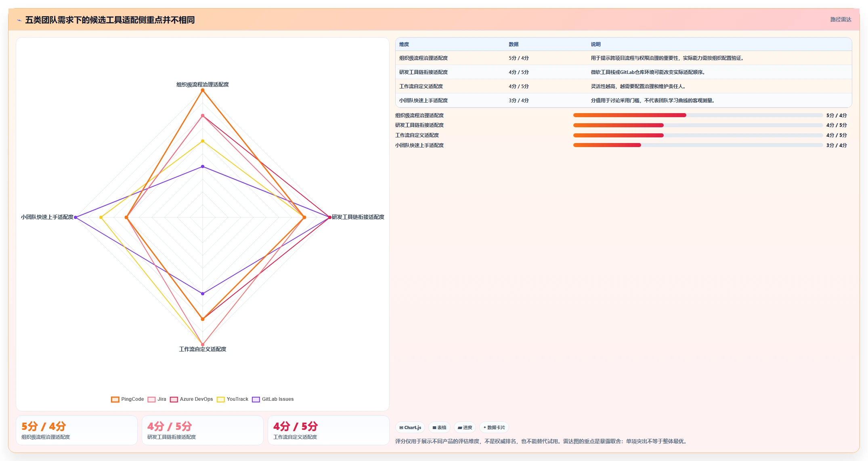The image size is (868, 461).
Task: Click the page title 五类团队需求下的候选工具适配侧重点并不相同
Action: (x=110, y=20)
